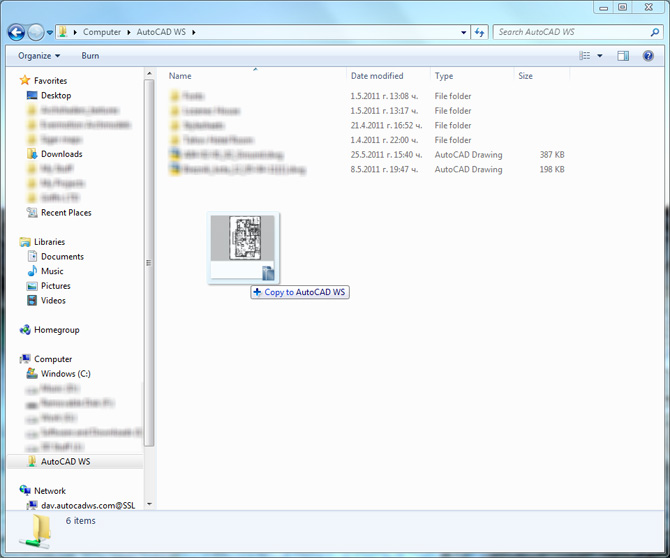Click the Windows (C:) drive icon
This screenshot has height=558, width=670.
pyautogui.click(x=32, y=373)
